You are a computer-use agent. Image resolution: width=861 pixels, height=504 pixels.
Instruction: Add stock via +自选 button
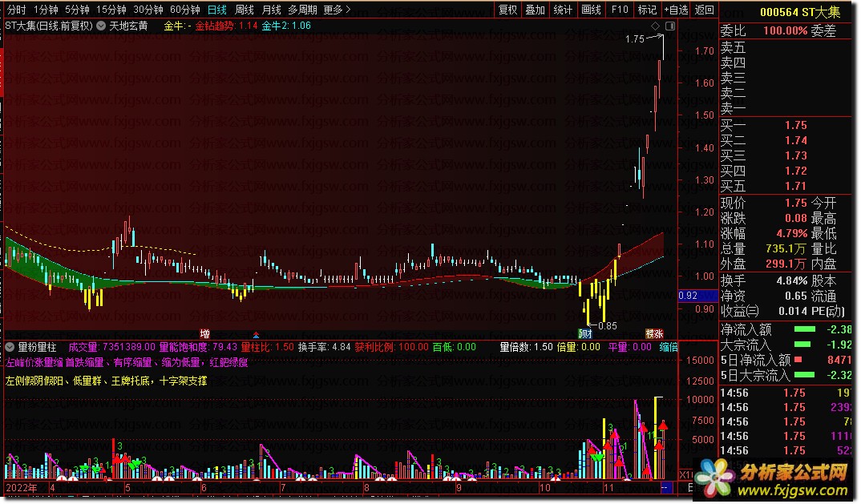pos(676,10)
